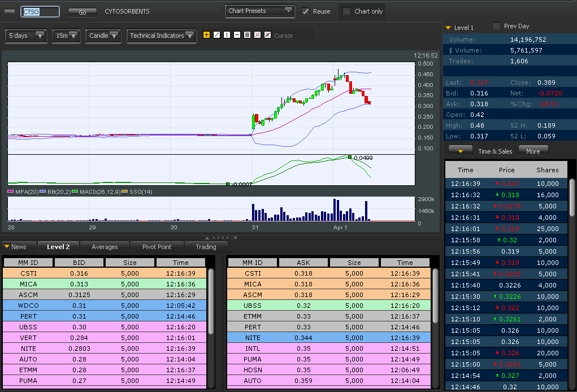
Task: Click the last red X clear-drawings icon
Action: [x=267, y=35]
